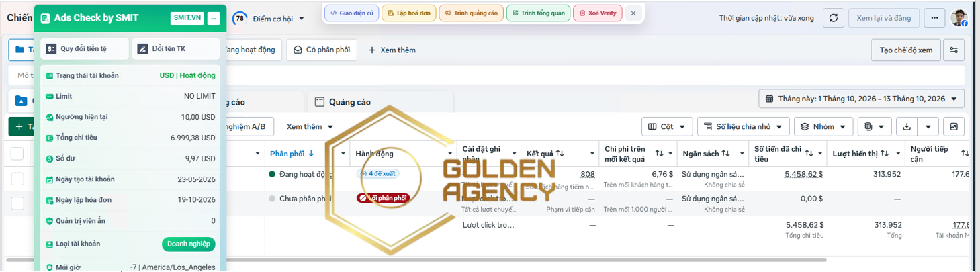Open the Cột columns dropdown

click(x=667, y=126)
